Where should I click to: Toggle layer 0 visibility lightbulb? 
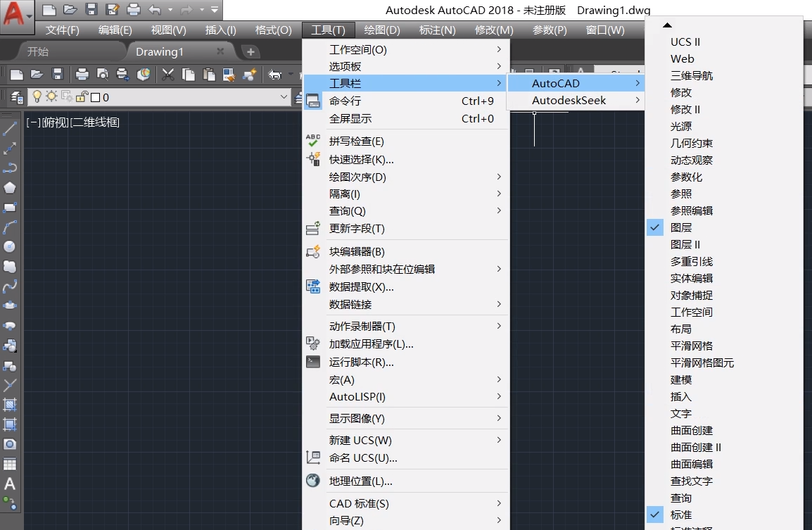(37, 98)
